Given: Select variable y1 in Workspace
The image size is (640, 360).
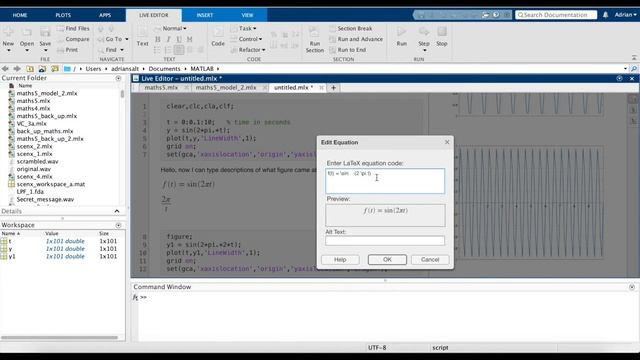Looking at the screenshot, I should [x=12, y=256].
